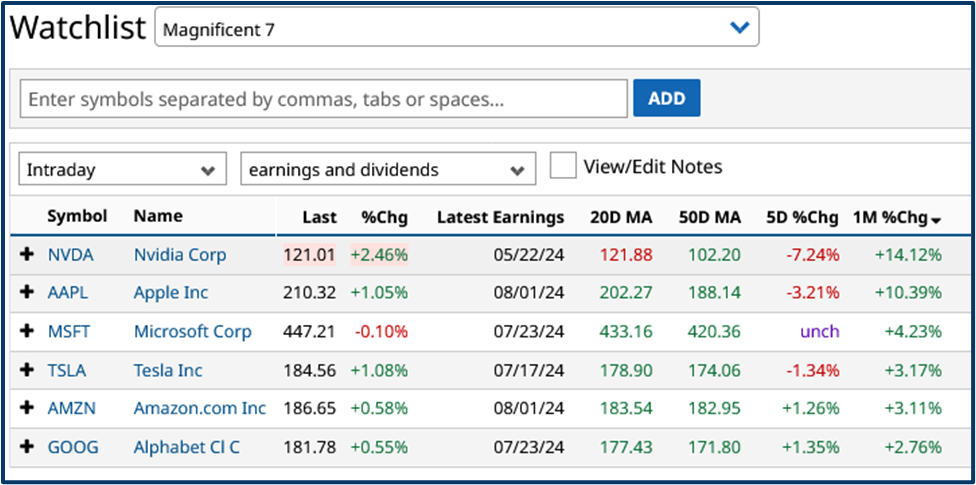Open the Apple Inc name link
The image size is (976, 485).
click(x=171, y=293)
